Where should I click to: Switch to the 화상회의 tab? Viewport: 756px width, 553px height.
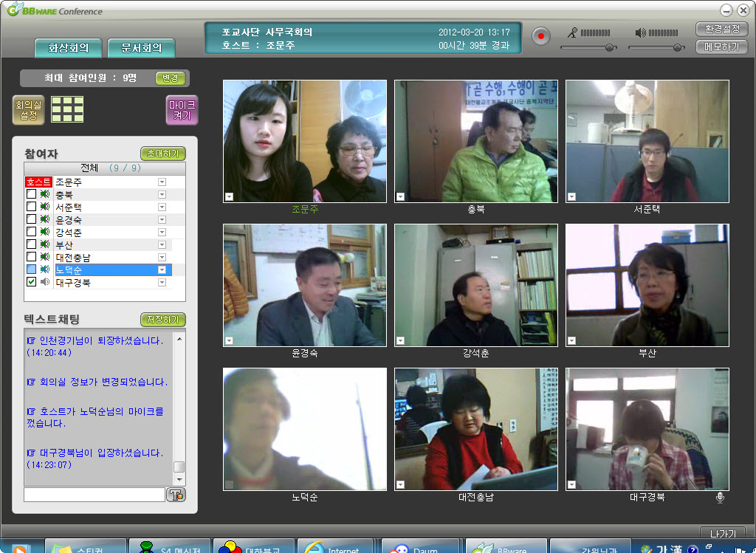pyautogui.click(x=68, y=49)
